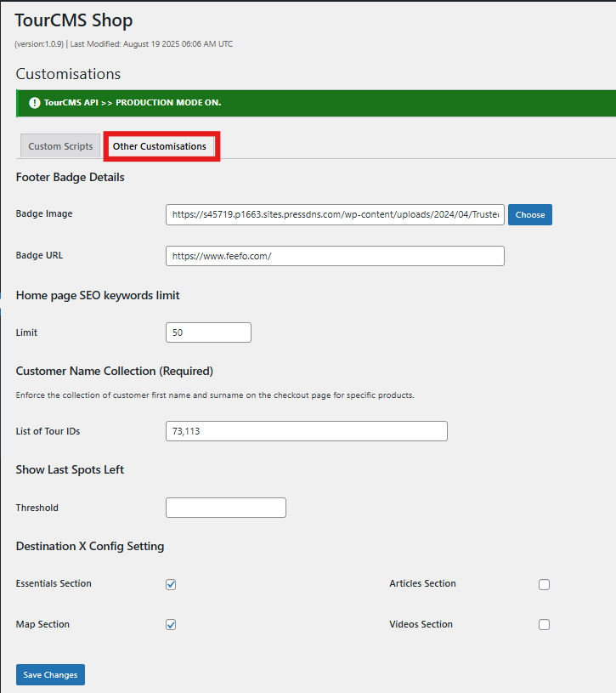Tick the Videos Section checkbox
616x693 pixels.
pos(544,625)
